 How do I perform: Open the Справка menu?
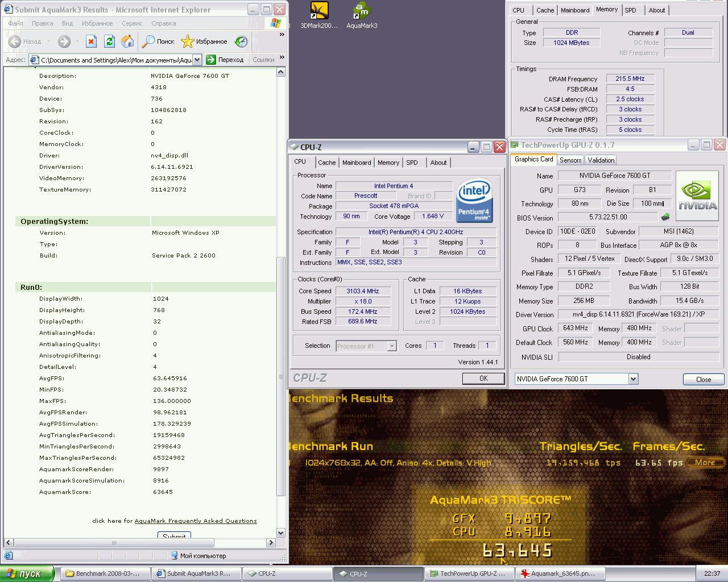pos(164,23)
